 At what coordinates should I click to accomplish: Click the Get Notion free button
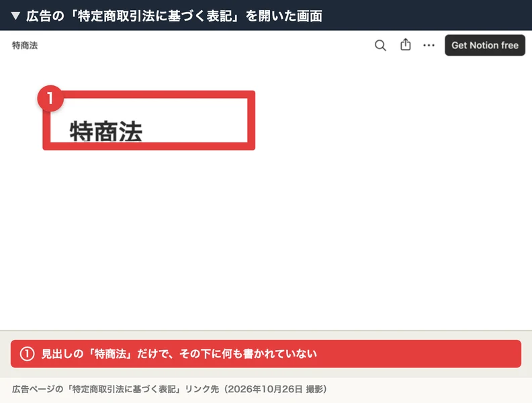pos(485,45)
